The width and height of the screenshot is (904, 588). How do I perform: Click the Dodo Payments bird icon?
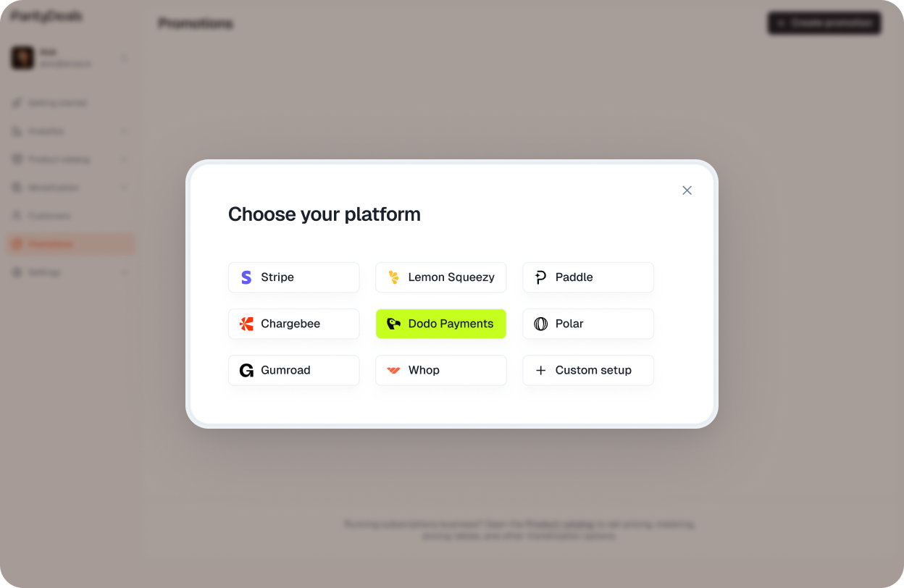(393, 324)
